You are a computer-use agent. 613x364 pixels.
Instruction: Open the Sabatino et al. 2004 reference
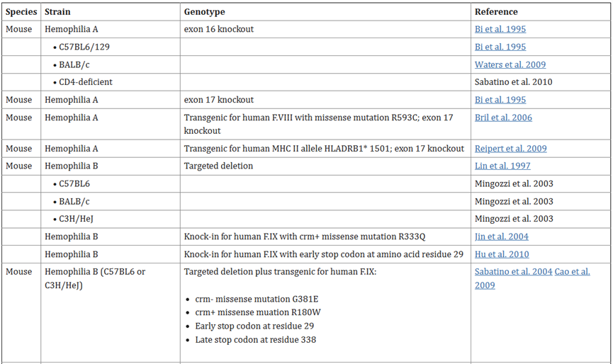point(513,272)
